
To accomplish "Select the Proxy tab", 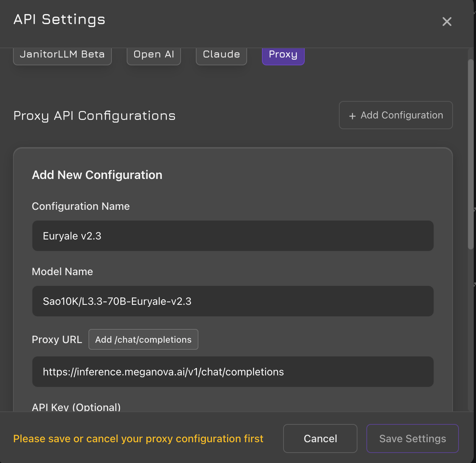I will tap(283, 55).
